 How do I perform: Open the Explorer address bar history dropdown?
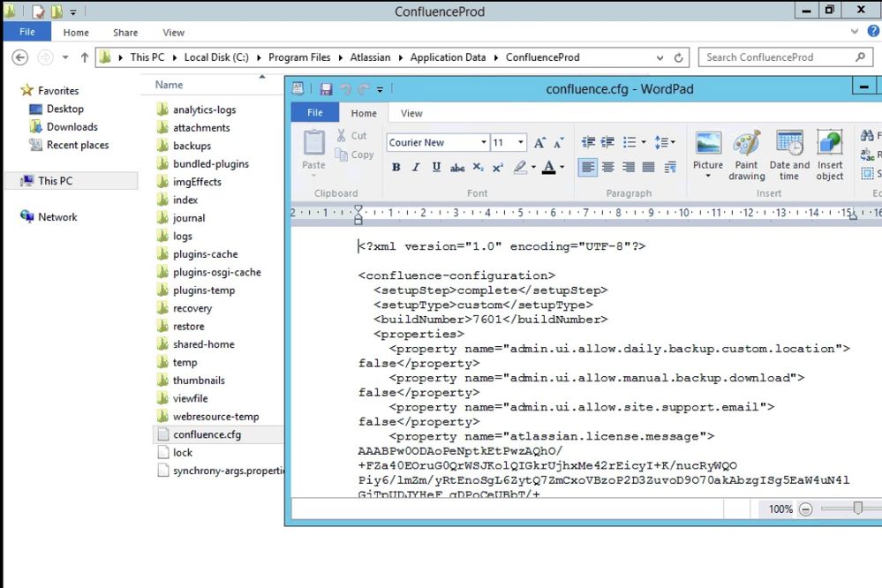[x=660, y=57]
